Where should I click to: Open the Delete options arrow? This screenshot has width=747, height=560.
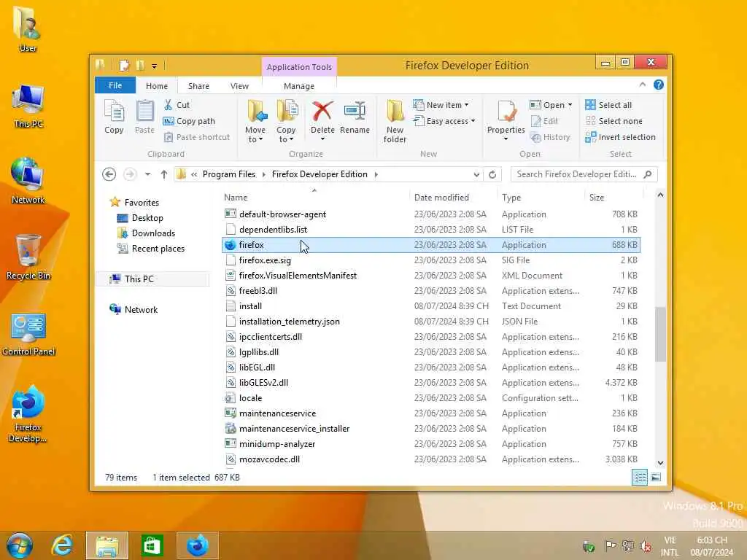pos(322,139)
